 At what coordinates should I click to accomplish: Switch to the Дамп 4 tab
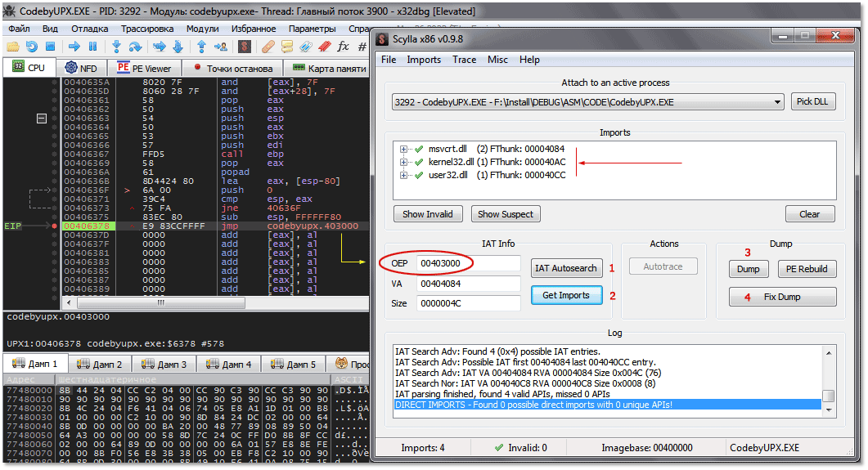(x=228, y=364)
